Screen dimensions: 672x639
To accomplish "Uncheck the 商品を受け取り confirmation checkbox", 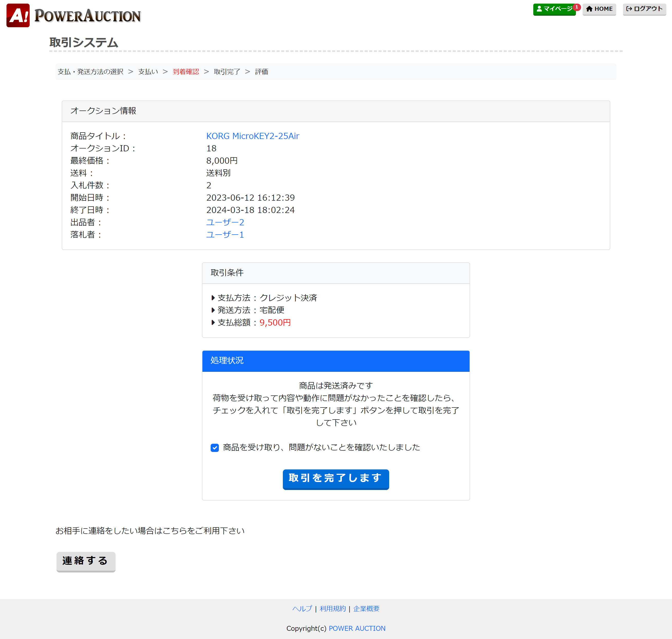I will [214, 448].
